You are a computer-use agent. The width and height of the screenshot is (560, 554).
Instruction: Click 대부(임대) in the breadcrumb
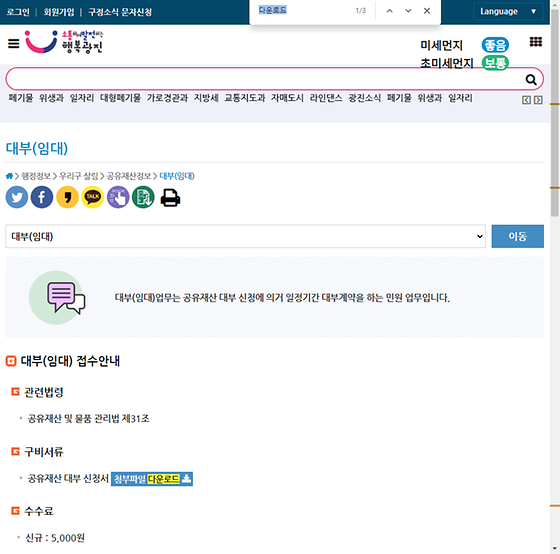point(177,176)
